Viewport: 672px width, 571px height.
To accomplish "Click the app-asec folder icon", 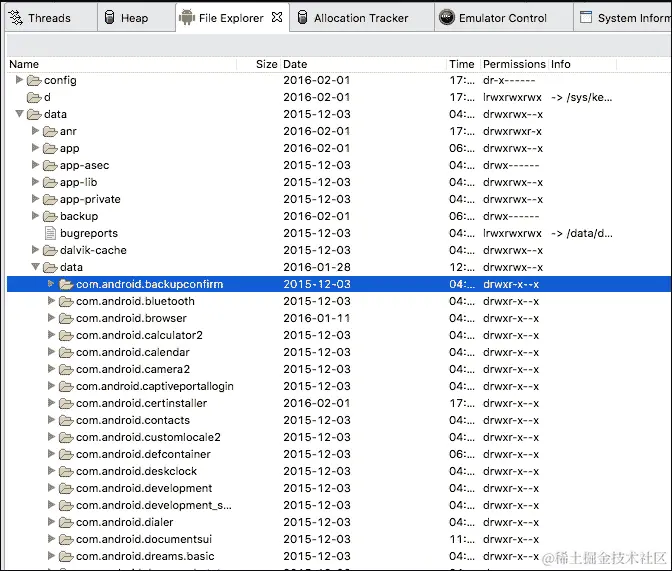I will point(50,165).
